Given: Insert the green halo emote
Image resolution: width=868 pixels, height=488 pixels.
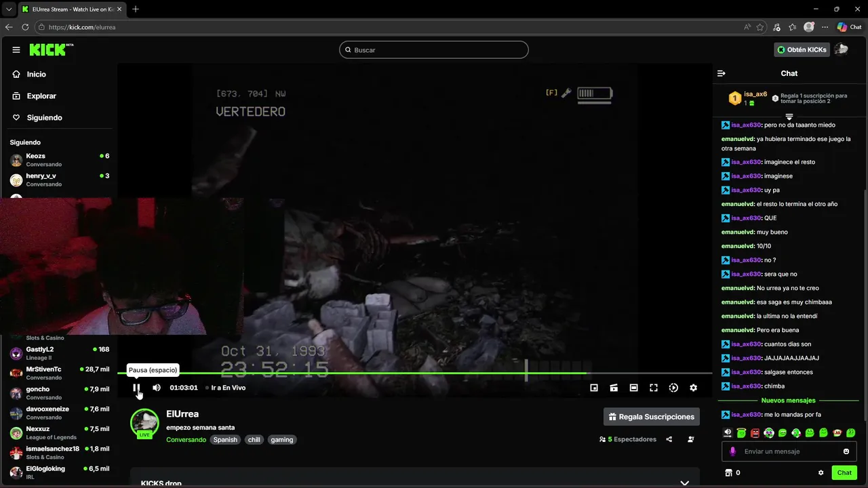Looking at the screenshot, I should [x=741, y=432].
